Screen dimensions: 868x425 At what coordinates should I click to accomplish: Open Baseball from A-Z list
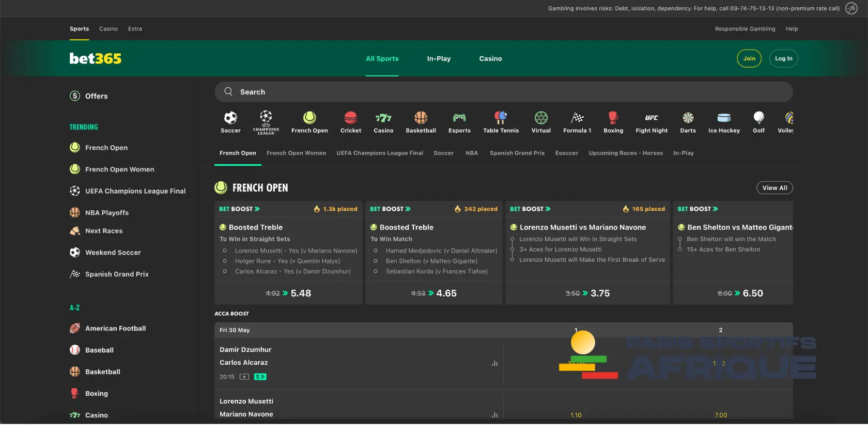point(91,350)
